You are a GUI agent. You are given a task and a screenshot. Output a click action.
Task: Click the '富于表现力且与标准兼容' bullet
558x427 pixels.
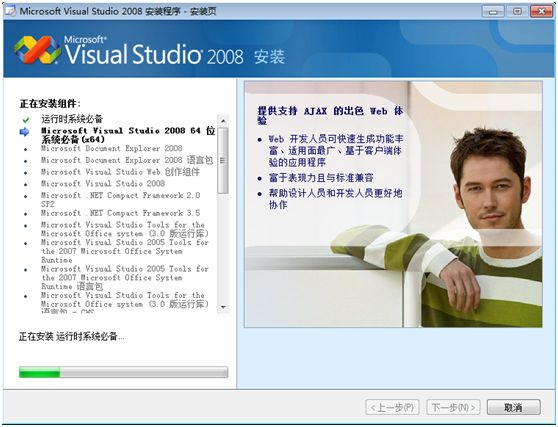click(x=321, y=178)
